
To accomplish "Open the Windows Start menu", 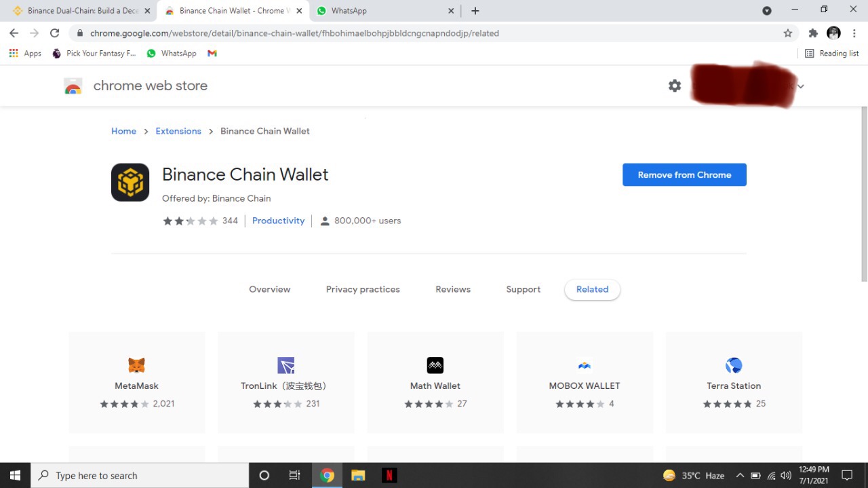I will point(15,475).
